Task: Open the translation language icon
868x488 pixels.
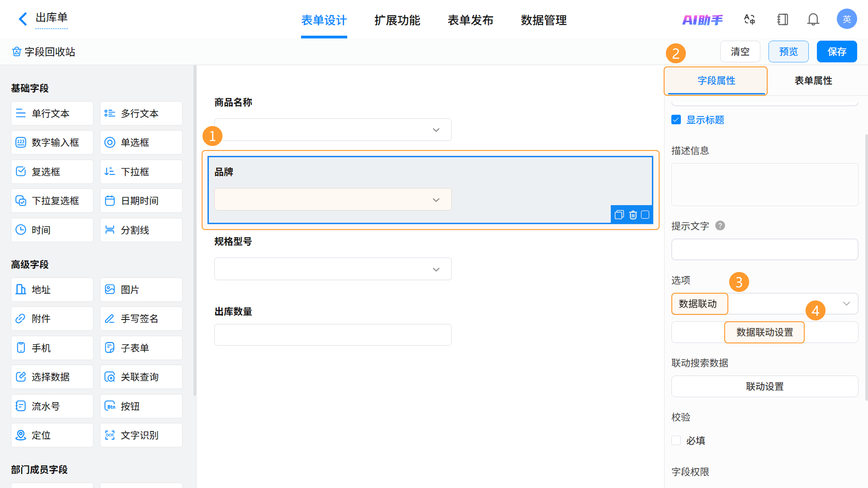Action: pos(749,19)
